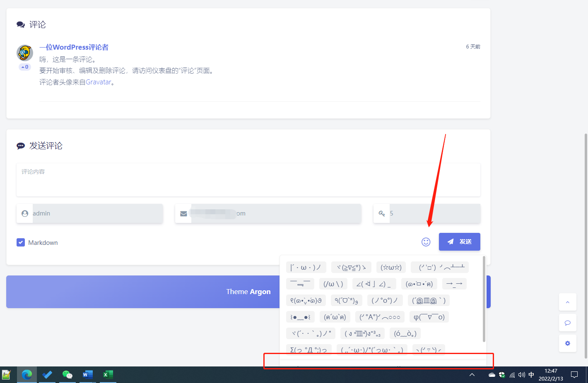The image size is (588, 383).
Task: Click the page vertical scrollbar
Action: tap(586, 246)
